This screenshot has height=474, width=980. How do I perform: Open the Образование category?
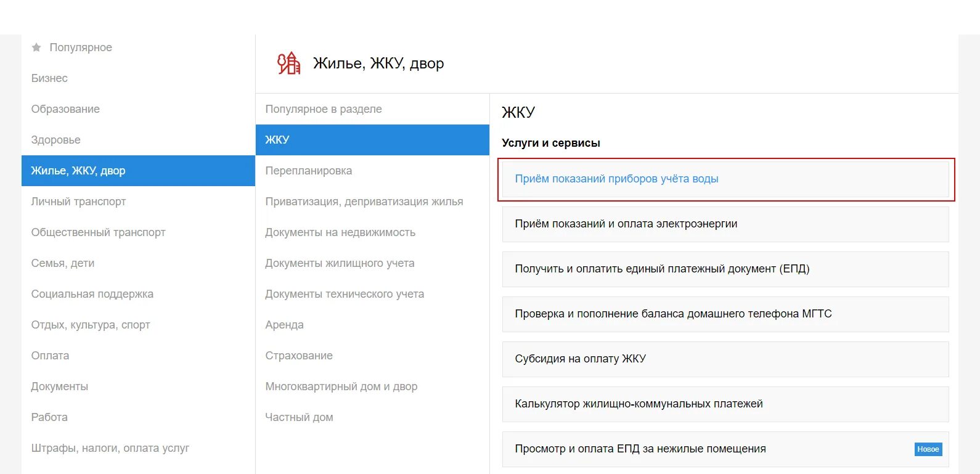click(x=65, y=109)
